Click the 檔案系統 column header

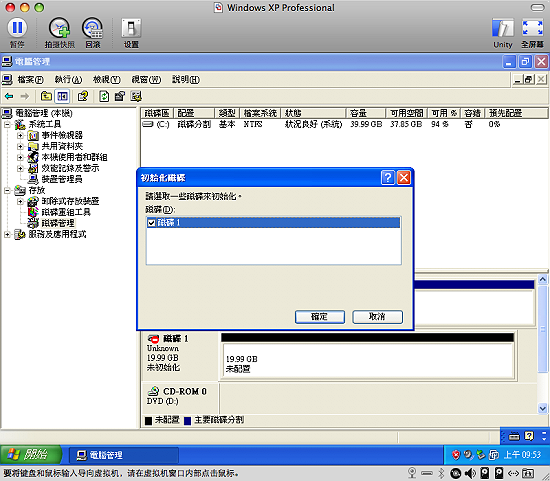260,113
